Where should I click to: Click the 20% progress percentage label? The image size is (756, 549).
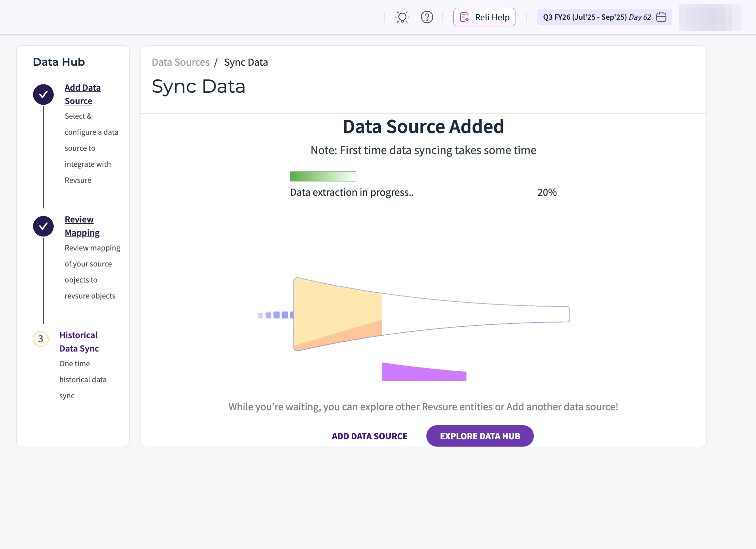point(547,192)
